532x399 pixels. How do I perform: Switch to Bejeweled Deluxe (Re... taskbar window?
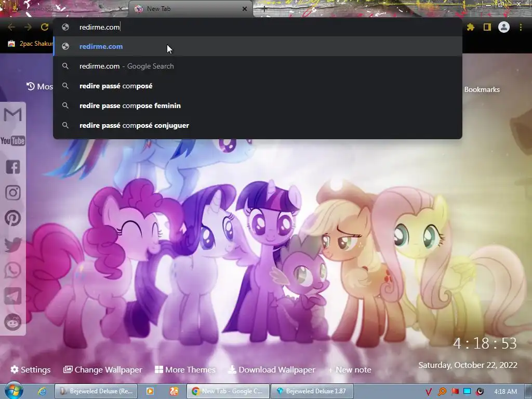[x=96, y=391]
